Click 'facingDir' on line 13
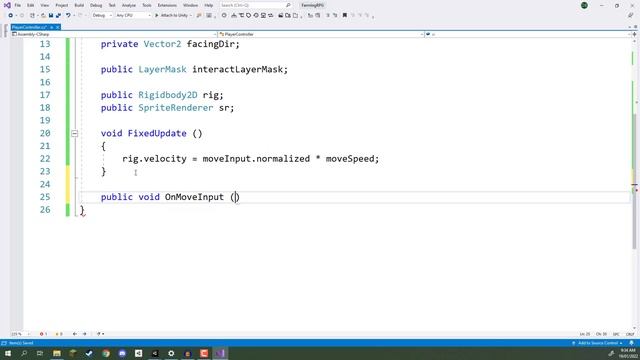Screen dimensions: 640x360 pos(211,44)
